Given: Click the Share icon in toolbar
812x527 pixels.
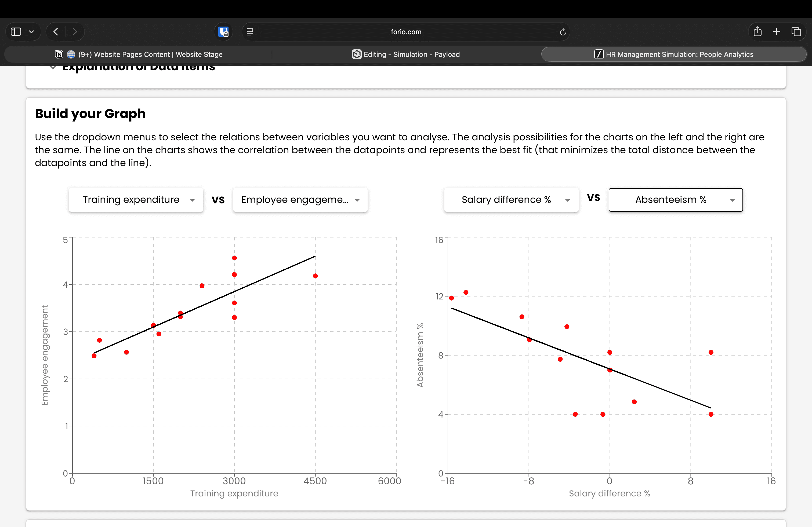Looking at the screenshot, I should 757,32.
